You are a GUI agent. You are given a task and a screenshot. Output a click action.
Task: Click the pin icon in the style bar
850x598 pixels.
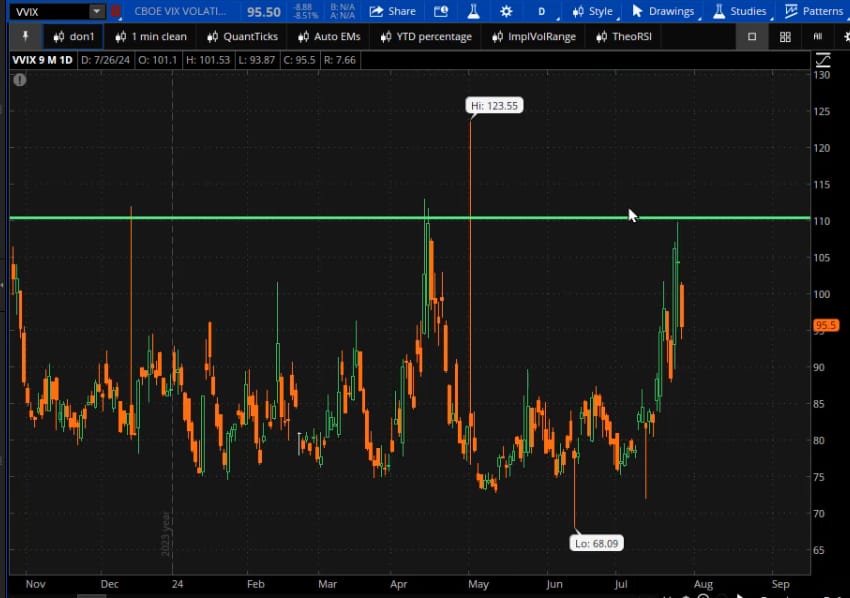[x=25, y=36]
